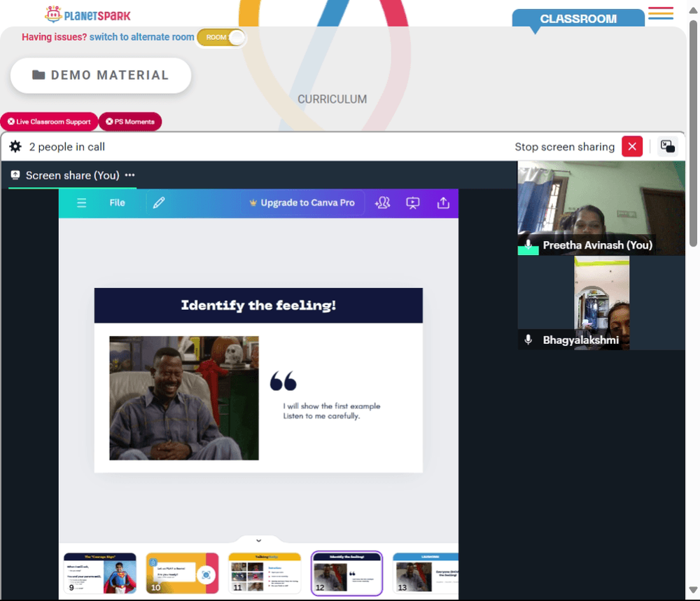Select slide 11 thumbnail
Screen dimensions: 700x601
265,573
